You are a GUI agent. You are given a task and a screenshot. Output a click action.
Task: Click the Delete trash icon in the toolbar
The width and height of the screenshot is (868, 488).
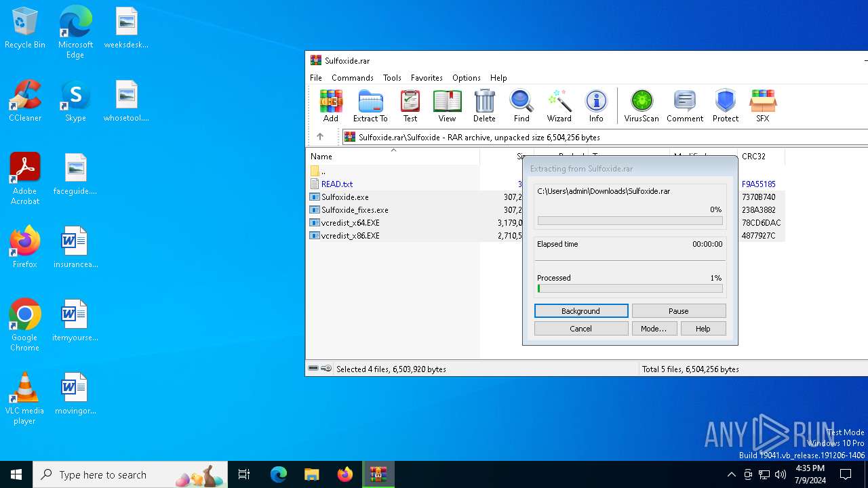pos(484,106)
